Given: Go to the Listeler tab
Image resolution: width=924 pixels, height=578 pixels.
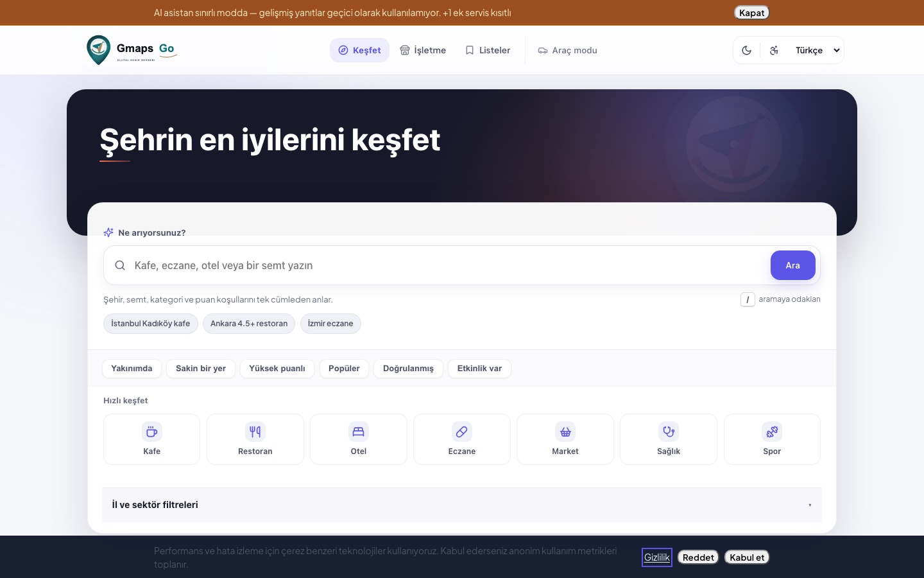Looking at the screenshot, I should [x=488, y=50].
